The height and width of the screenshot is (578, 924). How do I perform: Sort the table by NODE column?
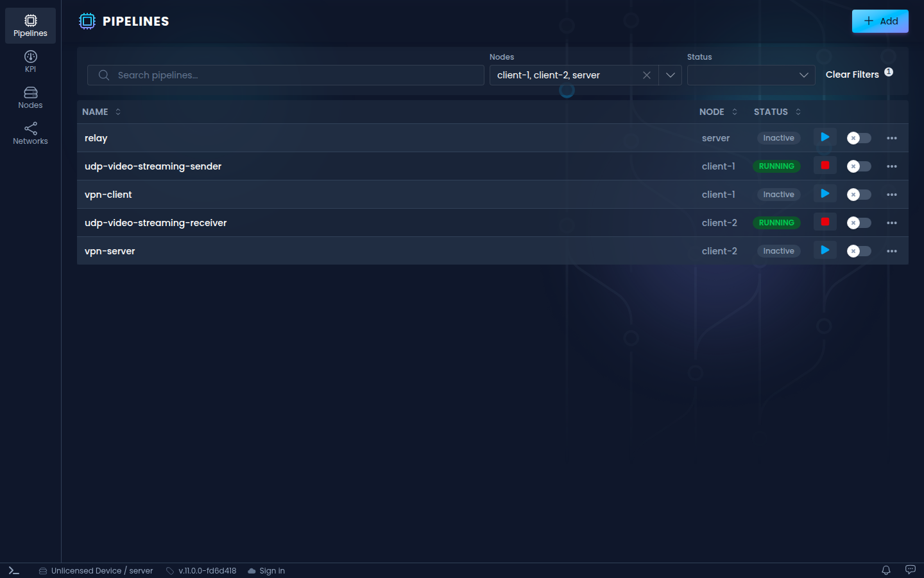(x=718, y=112)
